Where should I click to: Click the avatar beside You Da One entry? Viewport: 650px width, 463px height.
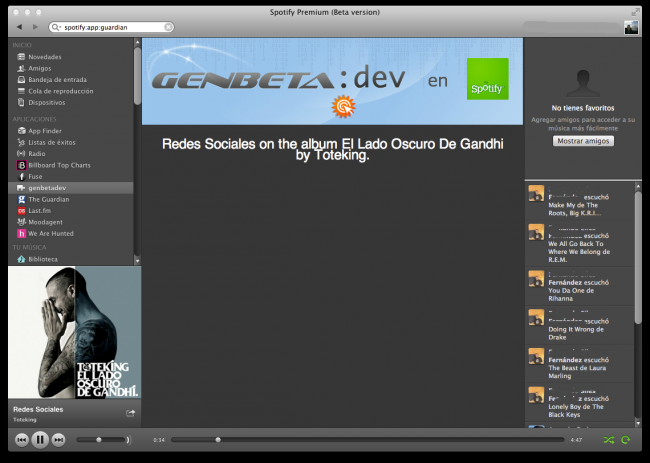[536, 279]
